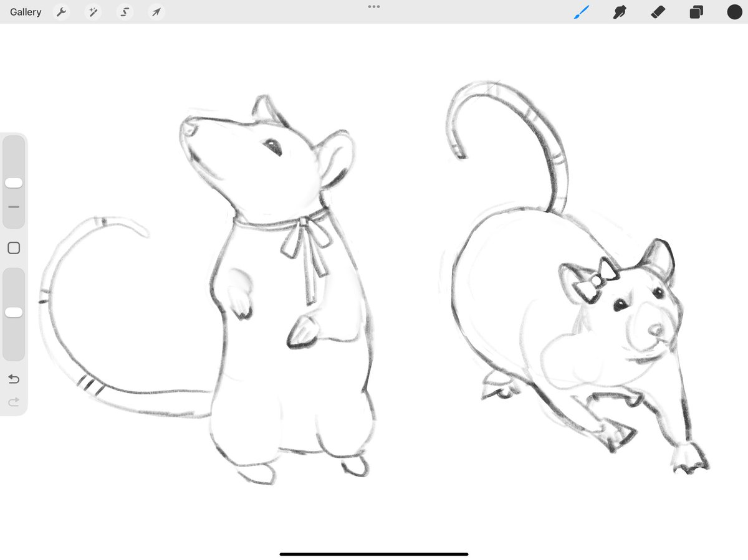Screen dimensions: 748x560
Task: Redo the last undone stroke
Action: click(x=14, y=402)
